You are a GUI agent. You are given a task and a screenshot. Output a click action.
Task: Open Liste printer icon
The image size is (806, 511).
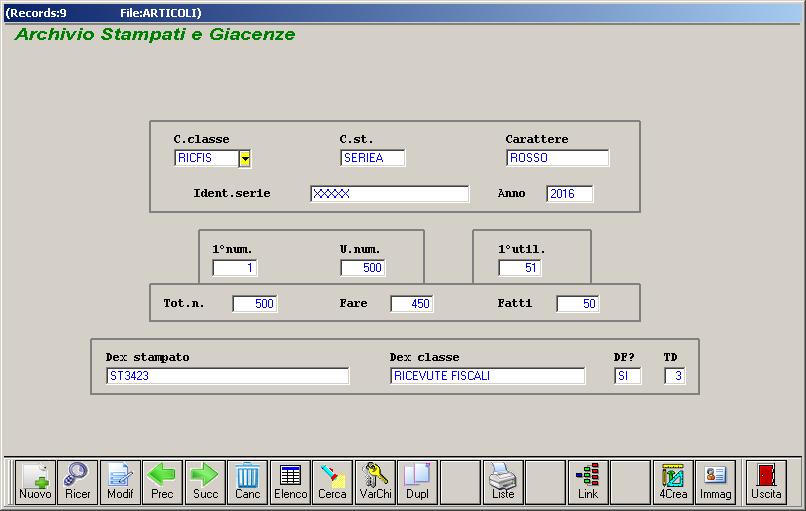click(x=503, y=481)
